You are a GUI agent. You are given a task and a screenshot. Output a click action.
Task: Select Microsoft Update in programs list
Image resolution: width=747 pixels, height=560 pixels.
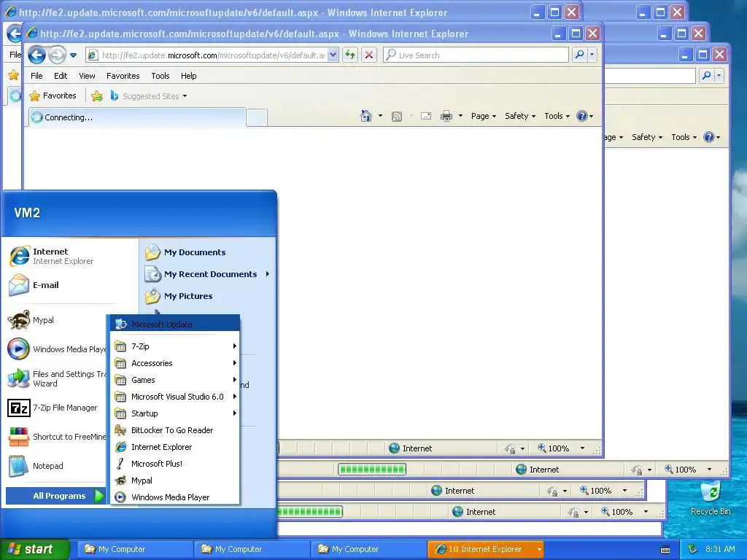[x=175, y=324]
